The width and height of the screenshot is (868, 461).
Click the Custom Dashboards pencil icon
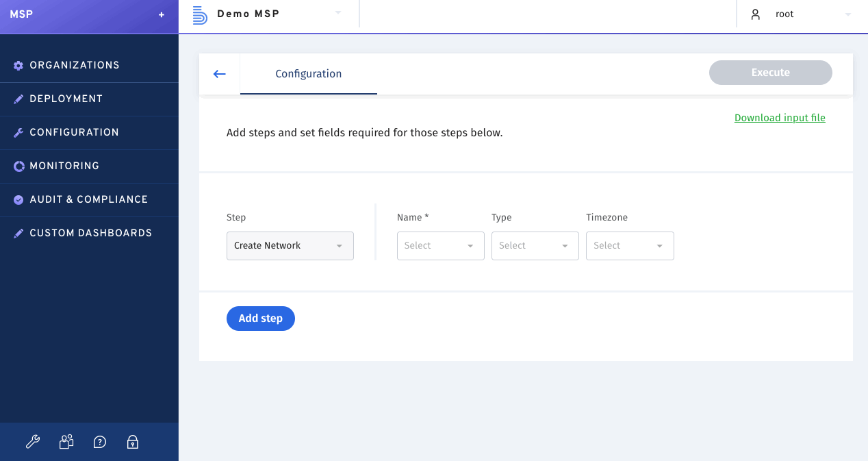click(x=18, y=233)
